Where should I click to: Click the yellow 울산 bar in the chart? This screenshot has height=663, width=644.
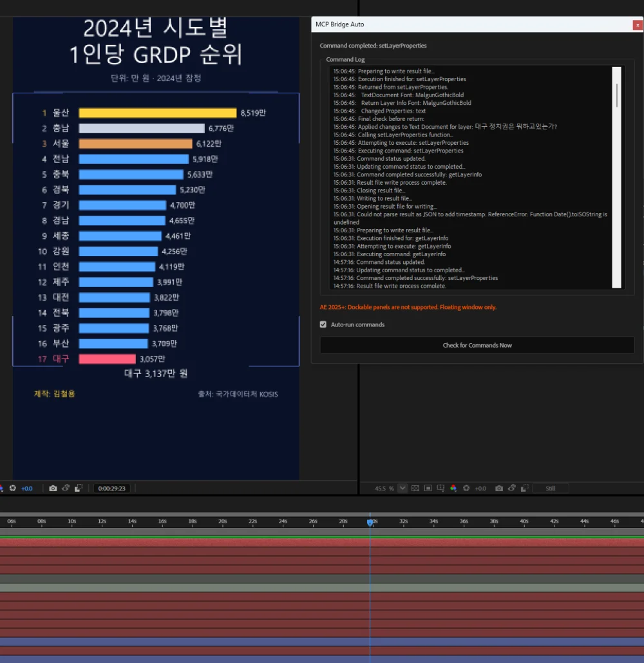[x=157, y=113]
